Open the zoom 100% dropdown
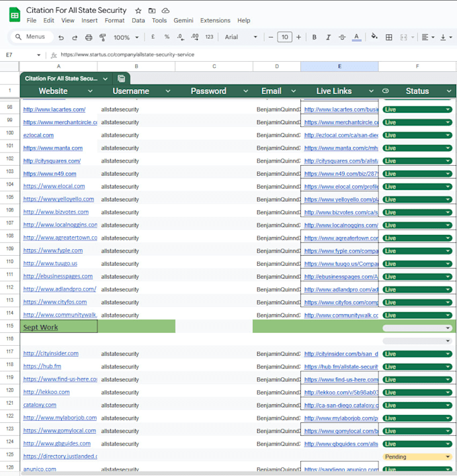Viewport: 457px width, 476px height. 126,38
